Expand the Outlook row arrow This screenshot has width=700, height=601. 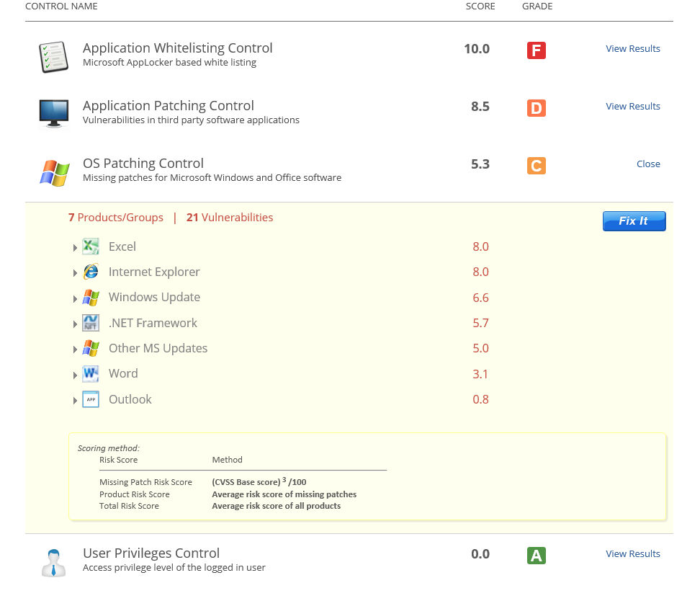[x=75, y=401]
